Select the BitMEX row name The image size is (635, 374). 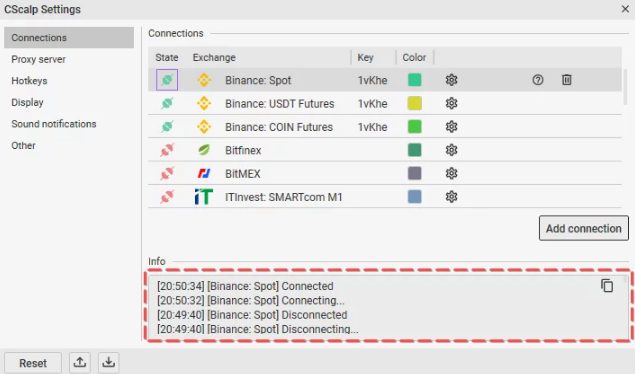(x=243, y=174)
